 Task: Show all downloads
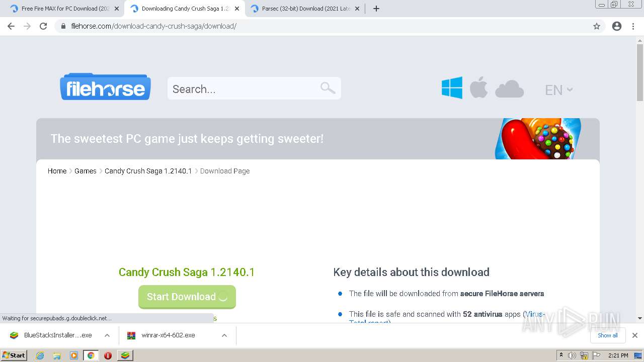pos(608,335)
